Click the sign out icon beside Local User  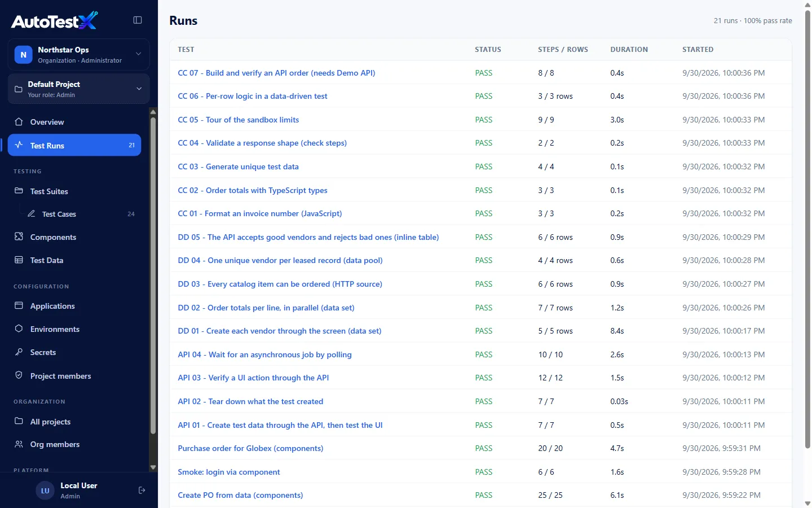[142, 491]
